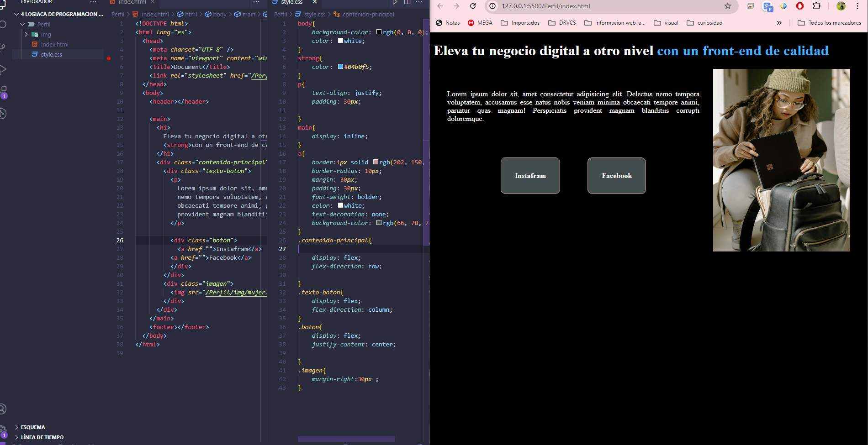Open the Google Translate extension icon

point(767,6)
